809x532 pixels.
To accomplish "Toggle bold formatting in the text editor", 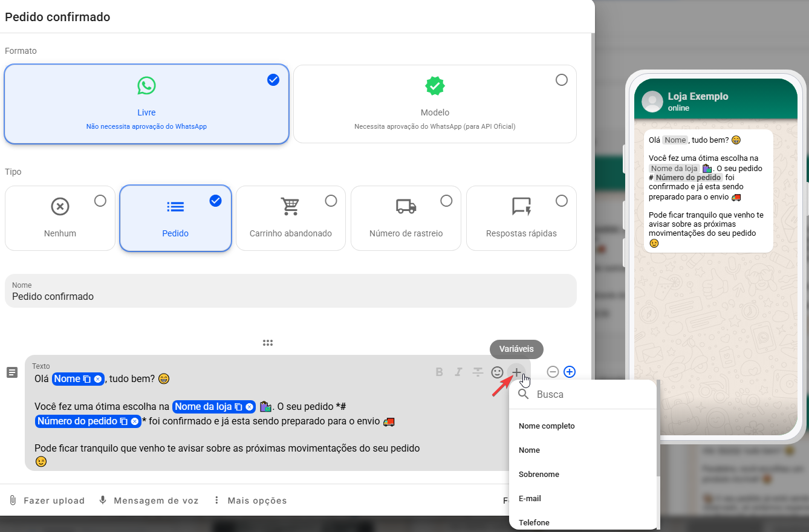I will [x=440, y=372].
